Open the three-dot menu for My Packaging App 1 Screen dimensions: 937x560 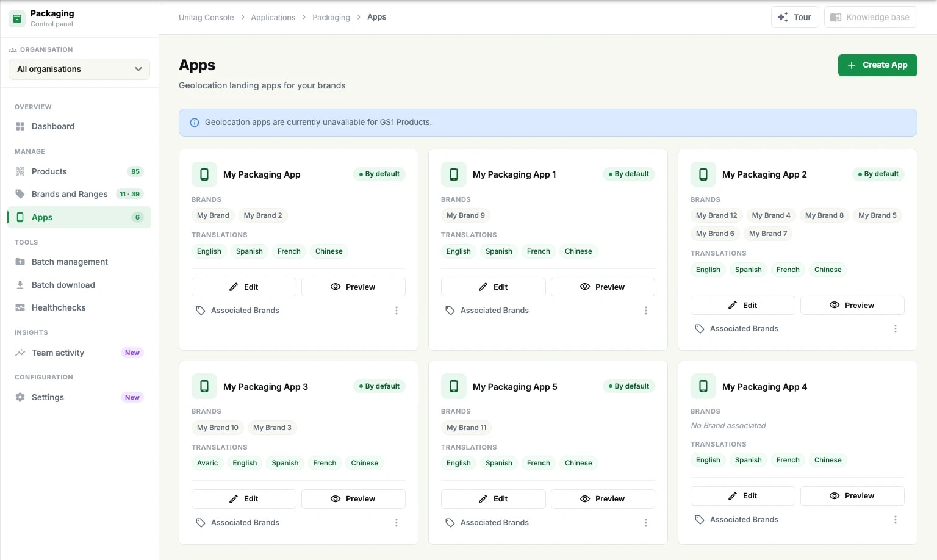[x=646, y=311]
